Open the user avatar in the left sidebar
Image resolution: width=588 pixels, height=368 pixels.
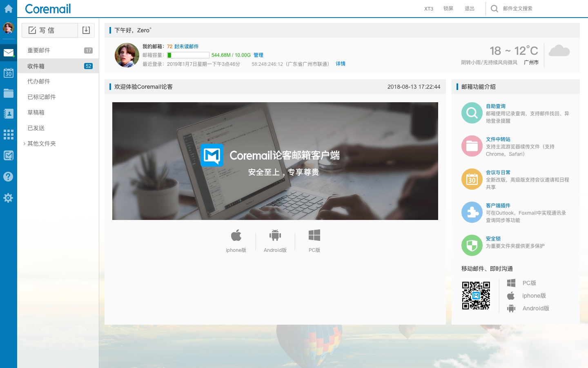pos(9,28)
